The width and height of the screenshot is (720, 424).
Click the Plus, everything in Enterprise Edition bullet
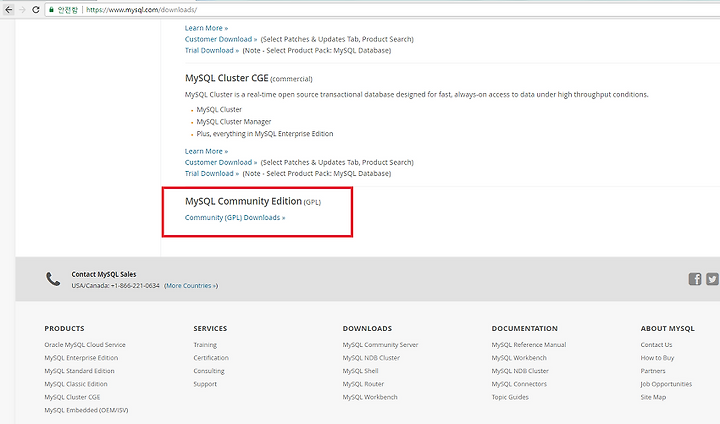(x=265, y=134)
